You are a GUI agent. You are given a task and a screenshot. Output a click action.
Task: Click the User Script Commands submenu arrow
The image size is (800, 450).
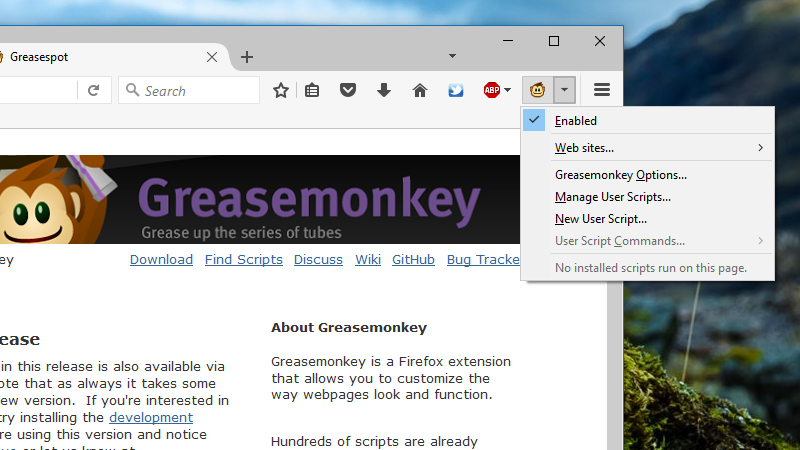coord(761,241)
